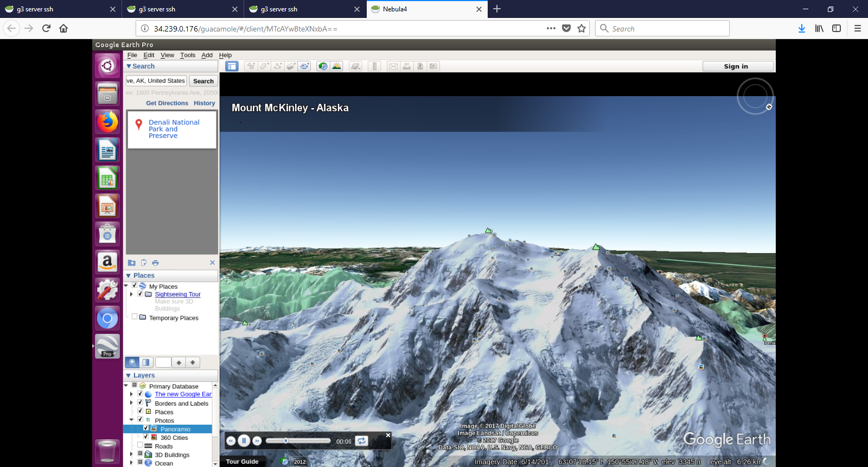Open Firefox from the Ubuntu dock

tap(107, 122)
